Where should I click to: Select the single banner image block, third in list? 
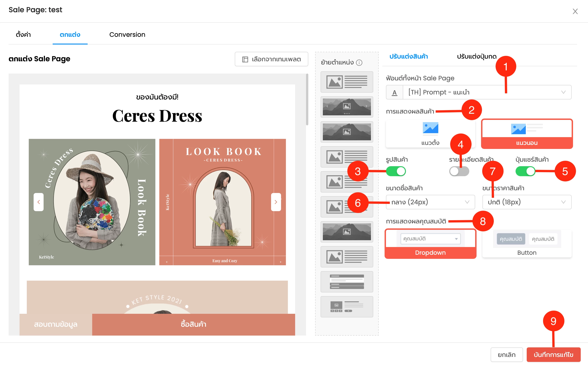coord(347,132)
